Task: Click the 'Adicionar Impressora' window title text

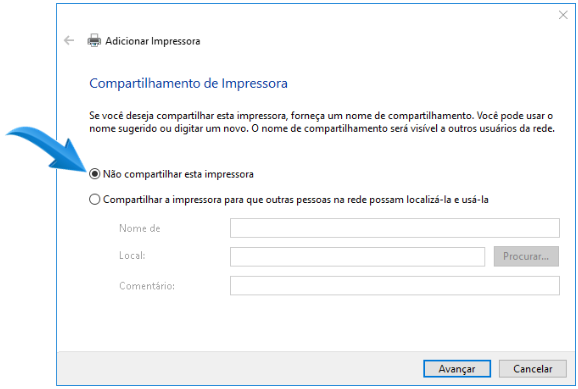Action: coord(153,41)
